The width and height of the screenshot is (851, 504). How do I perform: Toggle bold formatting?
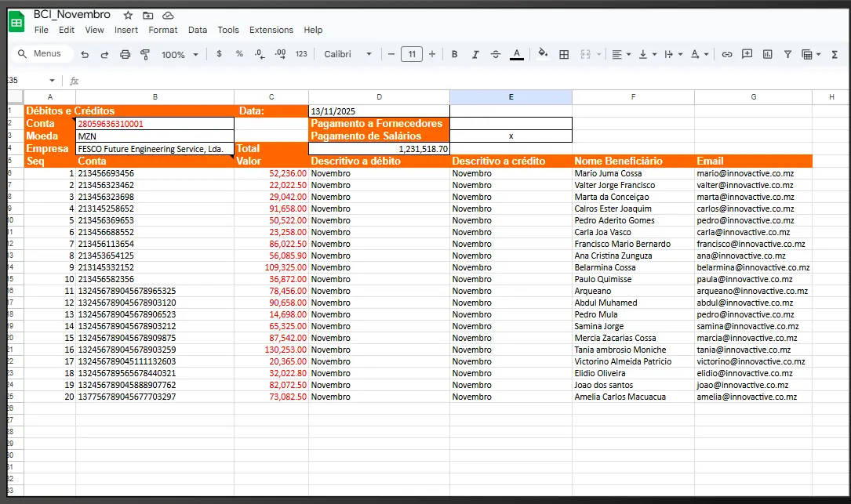[454, 54]
